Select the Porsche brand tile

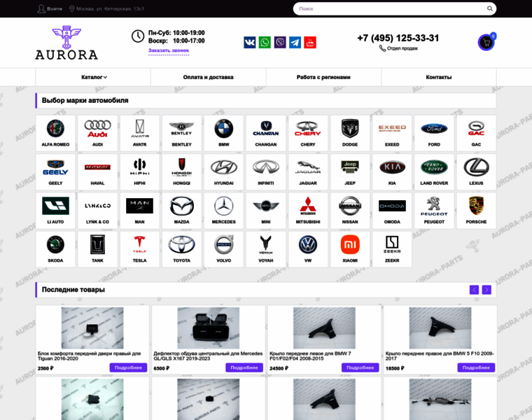tap(476, 210)
